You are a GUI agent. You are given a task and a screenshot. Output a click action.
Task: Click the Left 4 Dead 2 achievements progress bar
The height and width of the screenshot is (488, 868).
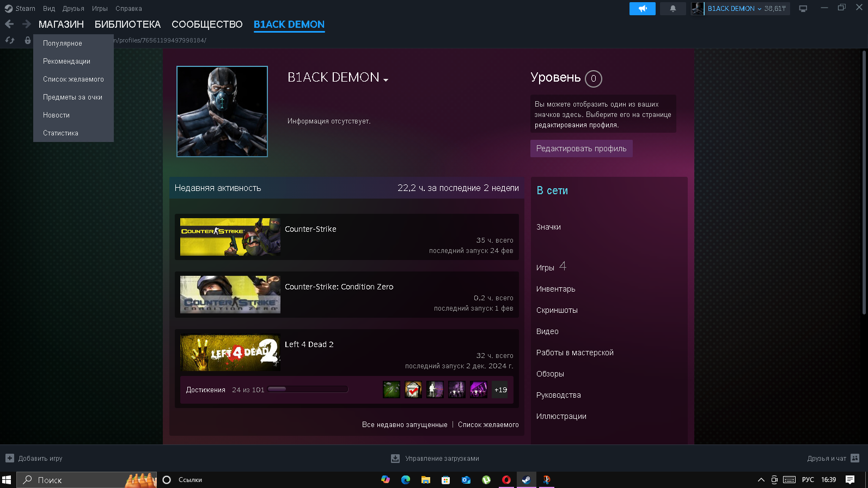(308, 390)
